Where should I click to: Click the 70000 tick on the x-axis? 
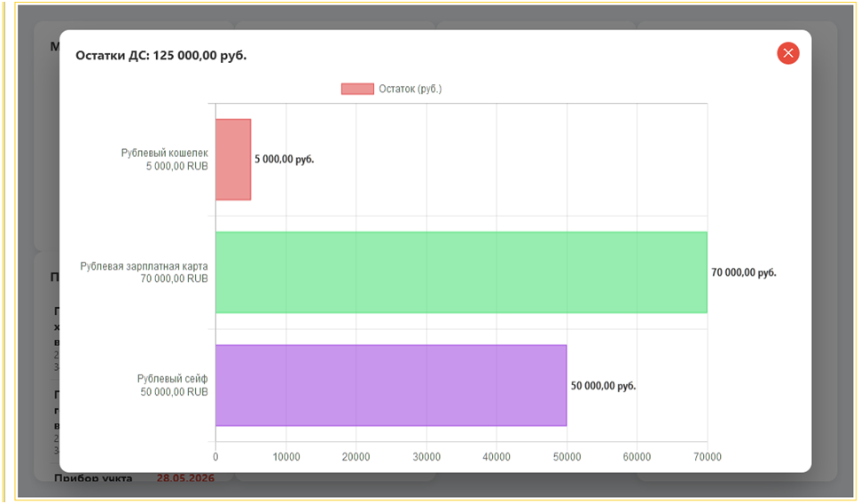point(708,457)
